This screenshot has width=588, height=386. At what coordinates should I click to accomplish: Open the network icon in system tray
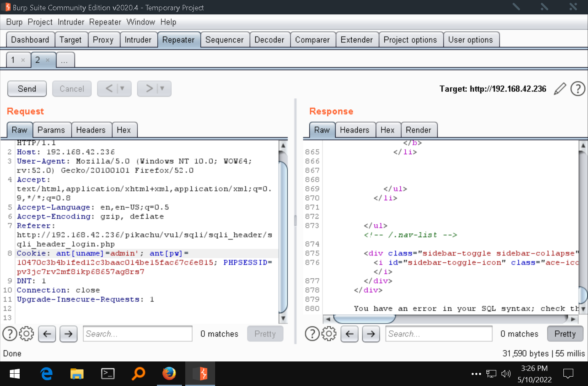pos(491,374)
